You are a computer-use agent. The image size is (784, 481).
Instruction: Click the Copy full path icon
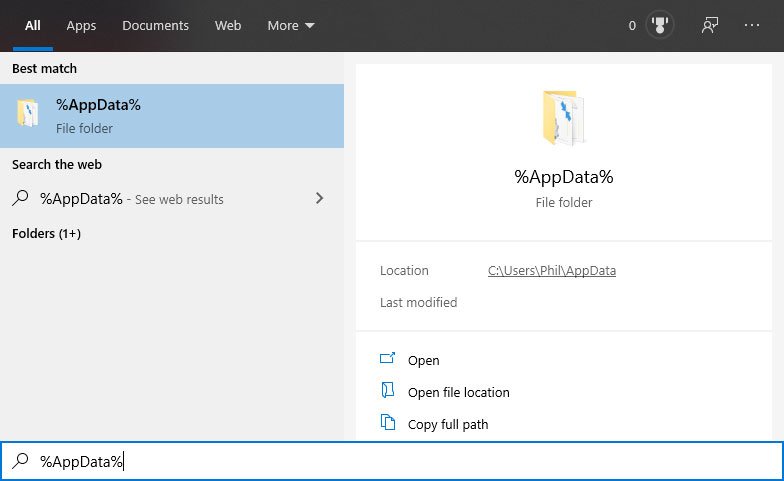click(x=388, y=422)
